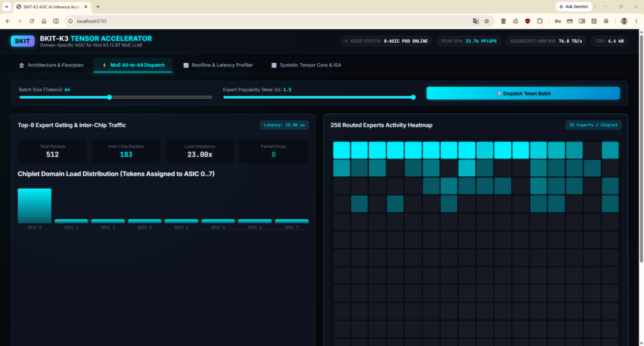
Task: Click the incognito-style spy toolbar icon
Action: tap(606, 21)
